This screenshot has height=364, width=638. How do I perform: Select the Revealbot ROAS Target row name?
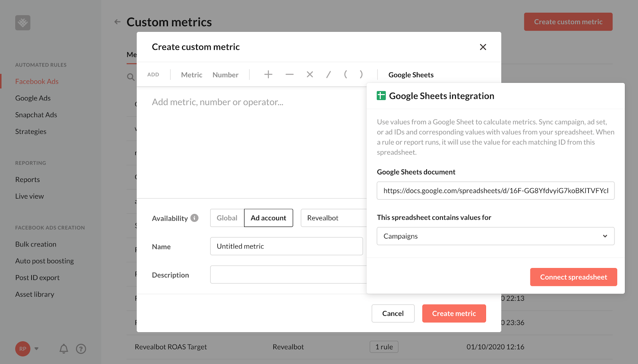171,347
